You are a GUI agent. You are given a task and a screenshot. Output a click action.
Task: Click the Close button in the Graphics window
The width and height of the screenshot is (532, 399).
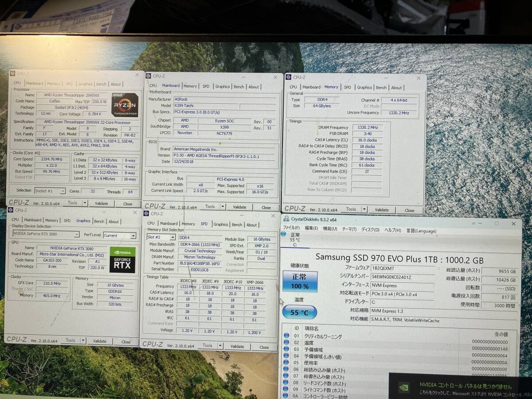(x=126, y=342)
